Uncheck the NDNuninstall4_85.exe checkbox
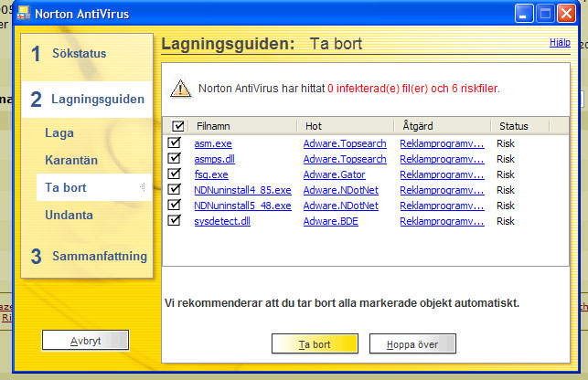 [x=174, y=189]
